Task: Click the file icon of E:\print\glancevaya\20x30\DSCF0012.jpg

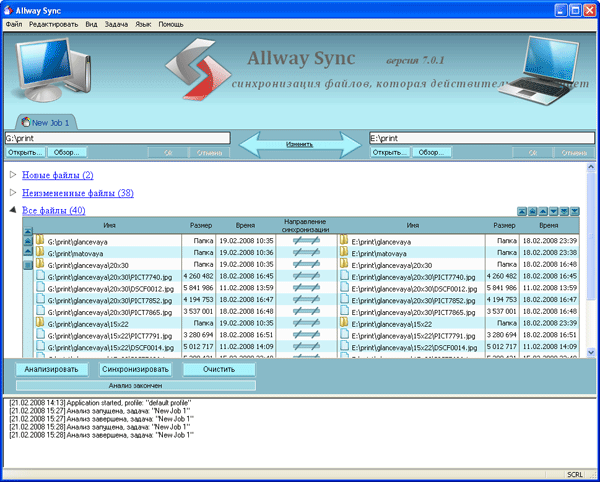Action: click(x=344, y=288)
